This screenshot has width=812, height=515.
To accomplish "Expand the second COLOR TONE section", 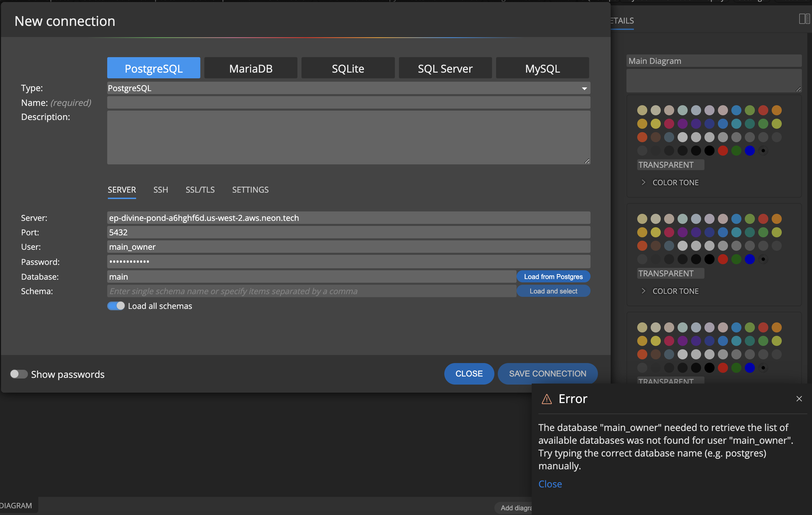I will pyautogui.click(x=671, y=291).
